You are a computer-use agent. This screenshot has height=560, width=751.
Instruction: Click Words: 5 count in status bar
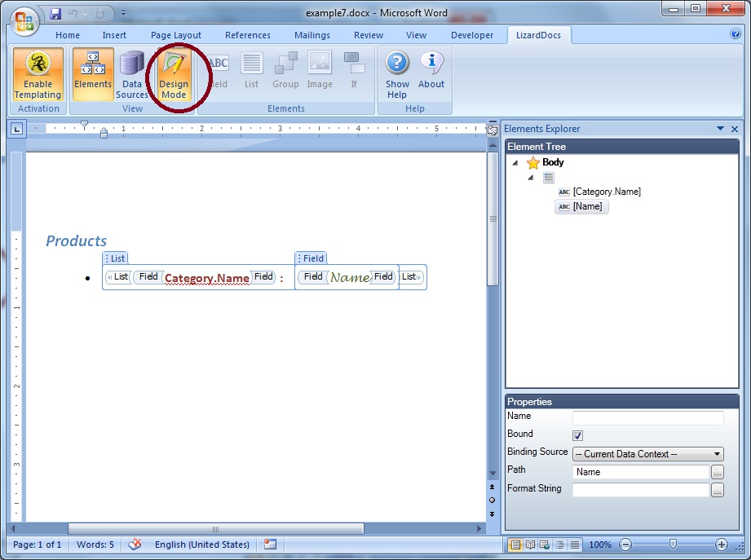95,545
